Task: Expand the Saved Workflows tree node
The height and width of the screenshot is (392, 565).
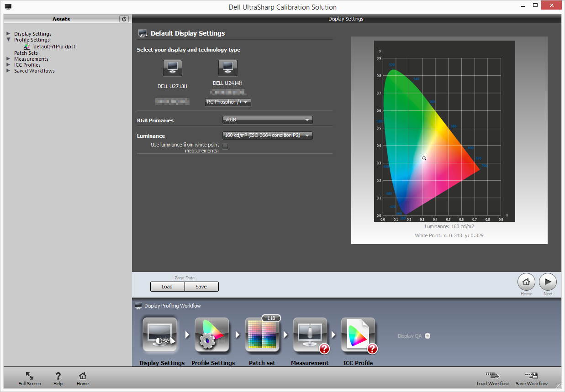Action: tap(8, 71)
